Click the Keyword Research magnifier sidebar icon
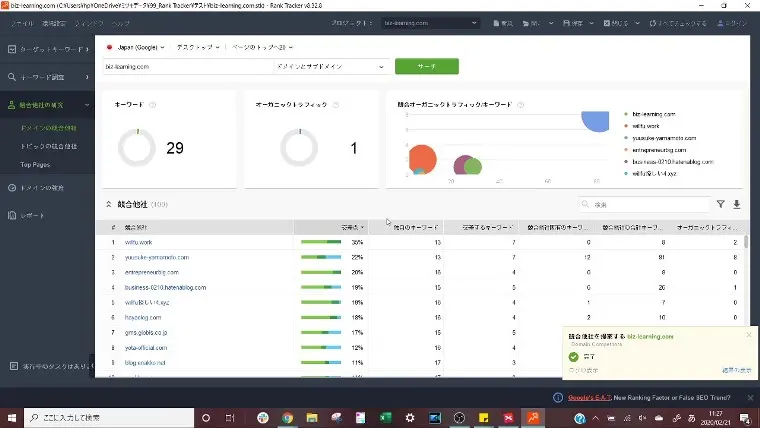760x428 pixels. (10, 76)
